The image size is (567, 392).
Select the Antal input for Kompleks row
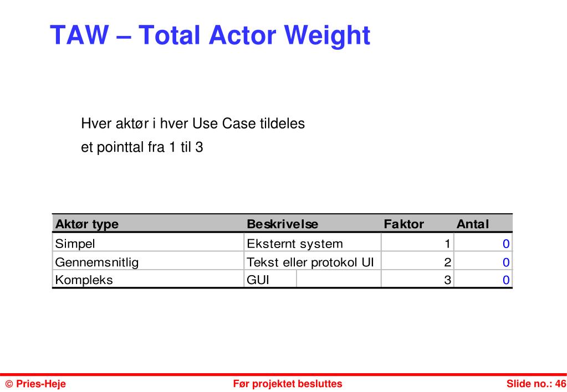483,279
